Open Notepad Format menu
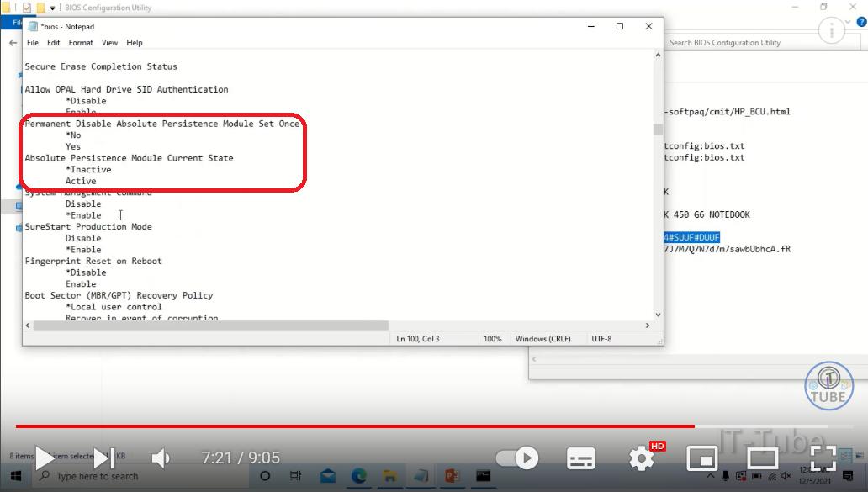Screen dimensions: 868x492 pos(81,43)
